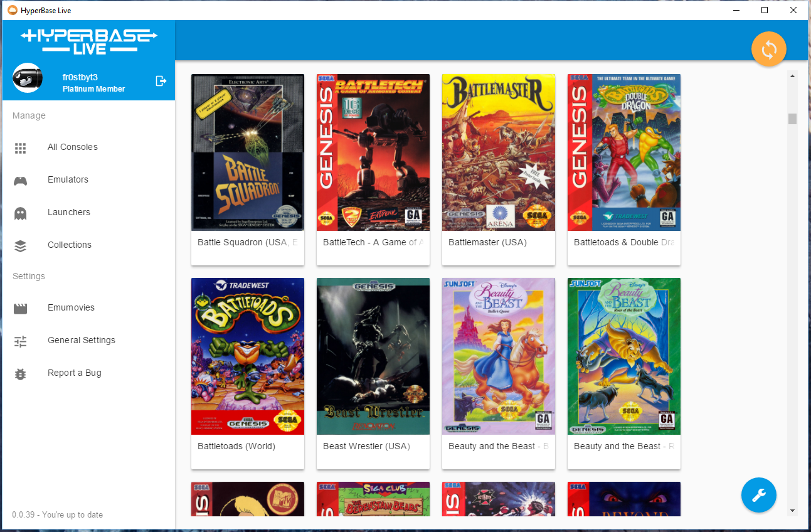The image size is (811, 532).
Task: Select the Berenstain Bears cover art
Action: [373, 499]
